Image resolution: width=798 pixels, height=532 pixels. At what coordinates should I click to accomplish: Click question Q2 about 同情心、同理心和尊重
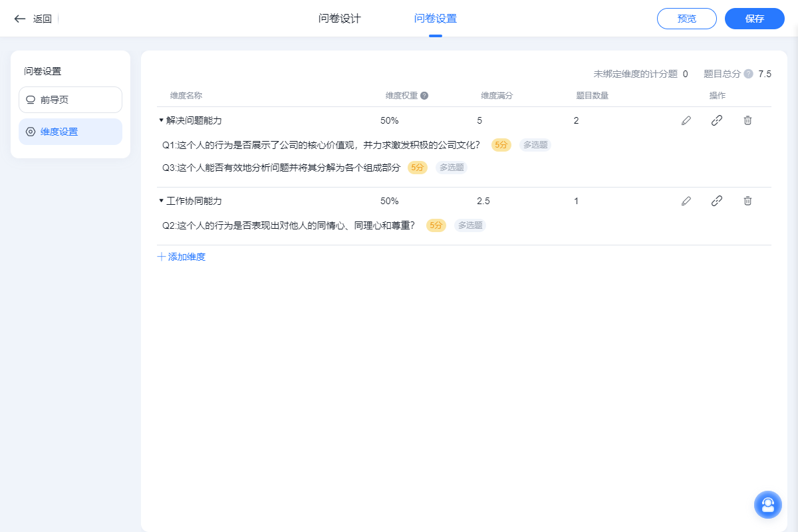coord(289,225)
